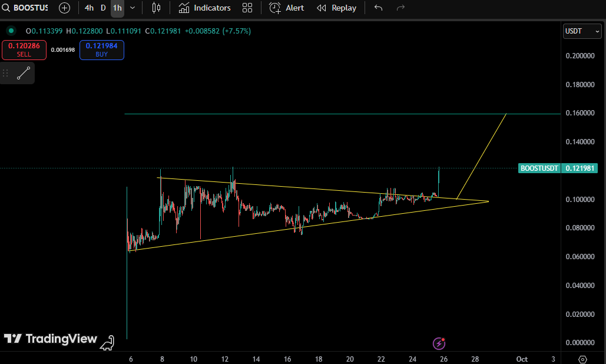This screenshot has height=364, width=606.
Task: Click the undo arrow icon
Action: coord(378,8)
